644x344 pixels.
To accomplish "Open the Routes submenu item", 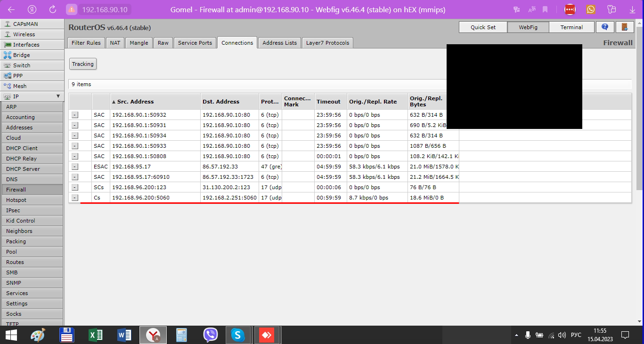I will pyautogui.click(x=32, y=262).
